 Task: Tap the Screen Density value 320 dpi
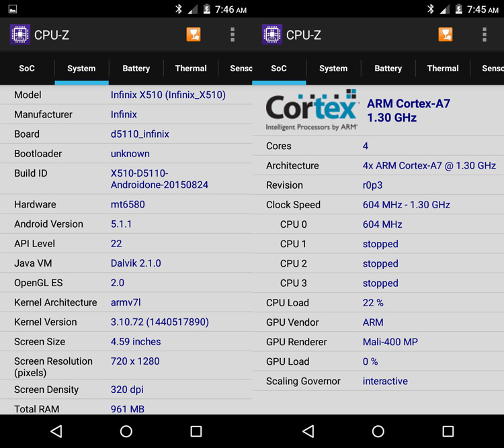[127, 390]
